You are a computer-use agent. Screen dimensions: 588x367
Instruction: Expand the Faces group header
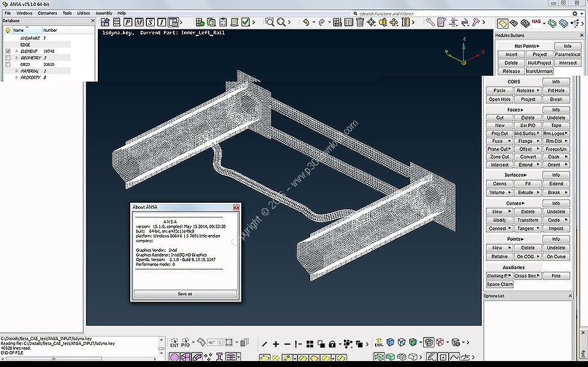pos(515,110)
